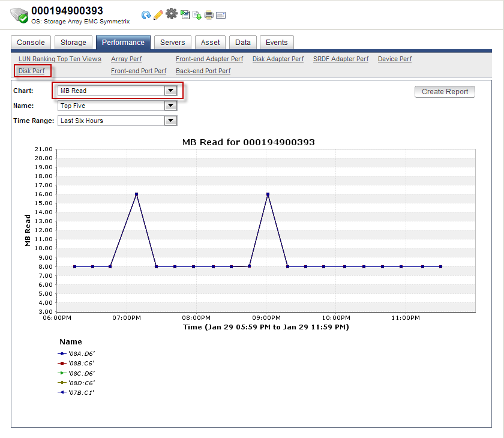Open the gear settings icon
The image size is (504, 438).
click(x=172, y=14)
